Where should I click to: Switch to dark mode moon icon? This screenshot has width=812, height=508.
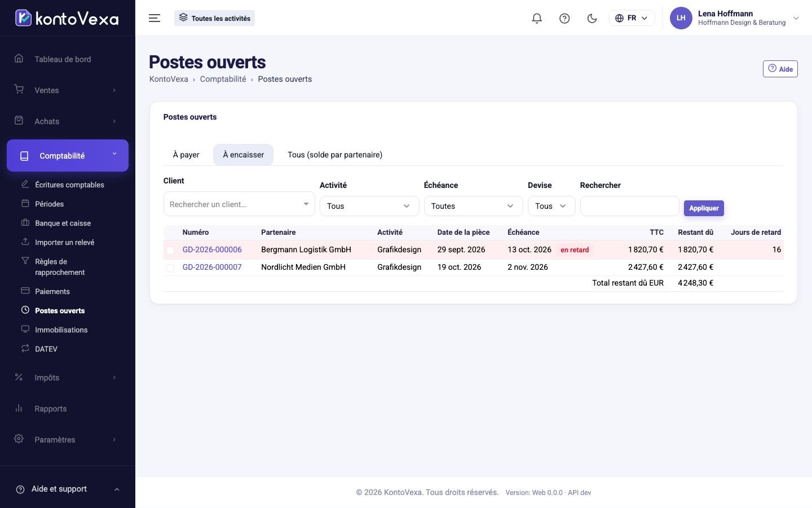[x=592, y=18]
